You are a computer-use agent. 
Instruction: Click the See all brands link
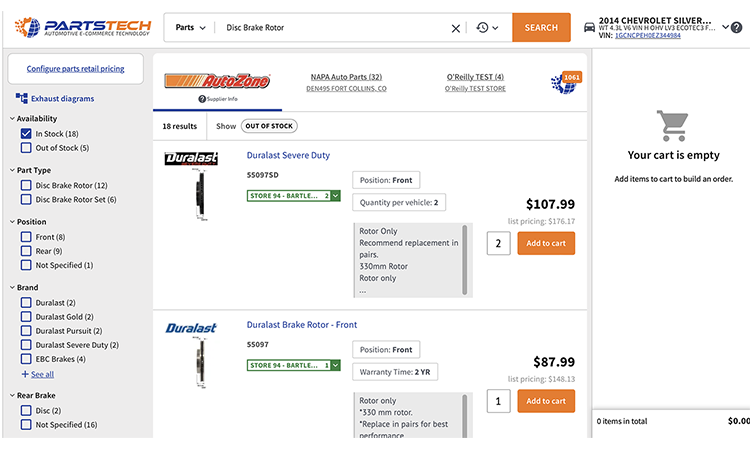38,374
